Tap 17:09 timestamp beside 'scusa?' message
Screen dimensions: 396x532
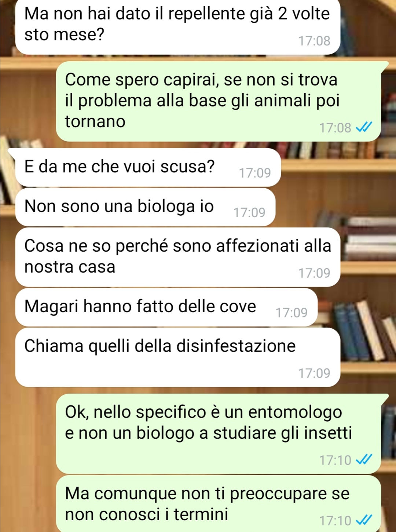[255, 173]
